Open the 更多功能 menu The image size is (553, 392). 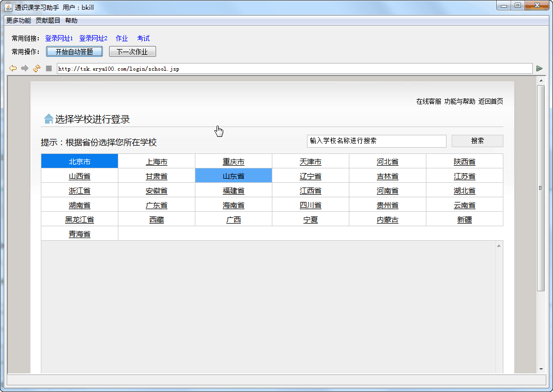(x=19, y=21)
